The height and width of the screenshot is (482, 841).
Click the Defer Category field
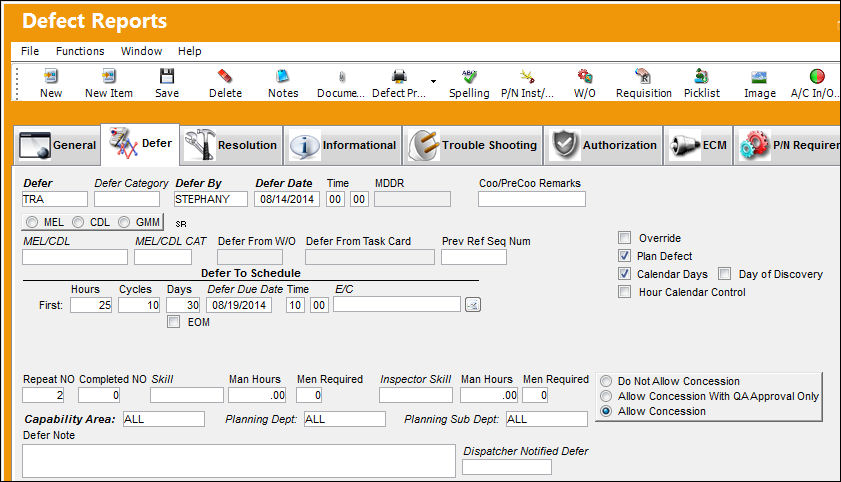click(x=127, y=199)
